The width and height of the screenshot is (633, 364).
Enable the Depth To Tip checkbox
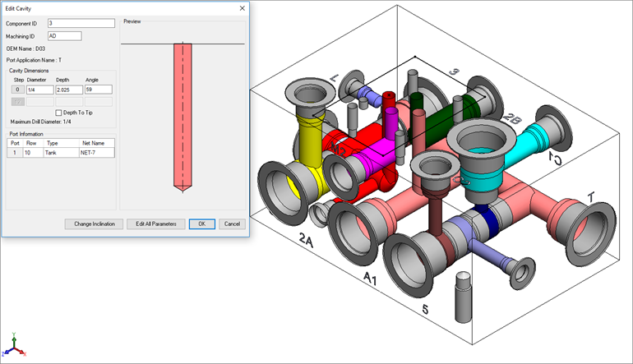(x=59, y=113)
